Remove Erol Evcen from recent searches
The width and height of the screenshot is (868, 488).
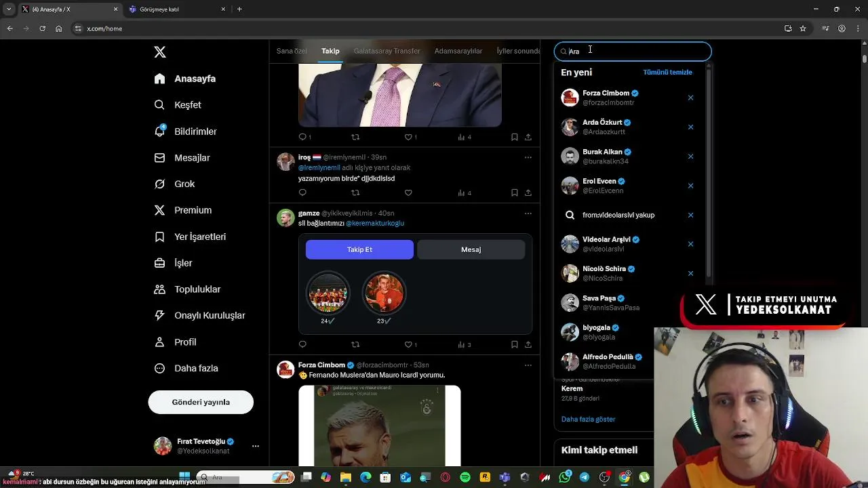(690, 186)
